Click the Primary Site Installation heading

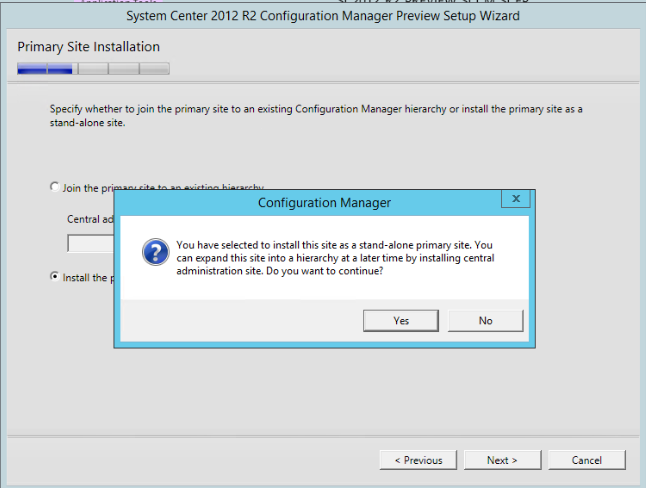point(88,47)
